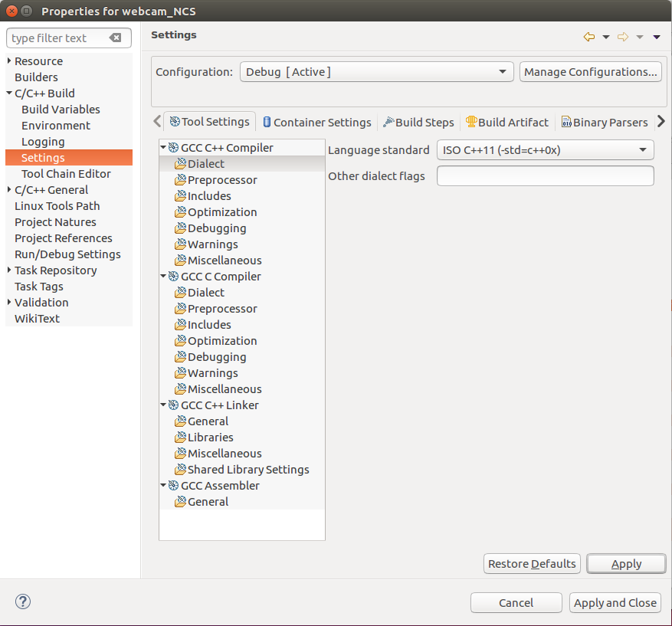Select Run/Debug Settings page

coord(67,254)
